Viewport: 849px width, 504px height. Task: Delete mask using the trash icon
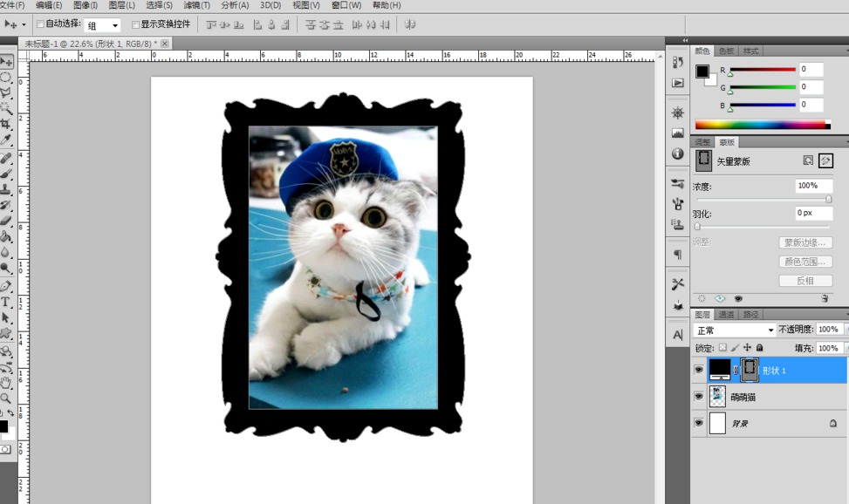coord(825,298)
